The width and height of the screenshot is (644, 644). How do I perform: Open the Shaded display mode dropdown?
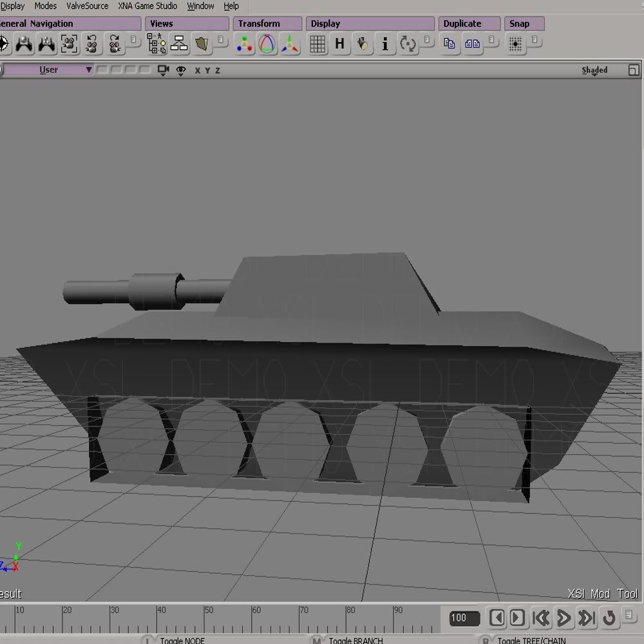[x=594, y=71]
